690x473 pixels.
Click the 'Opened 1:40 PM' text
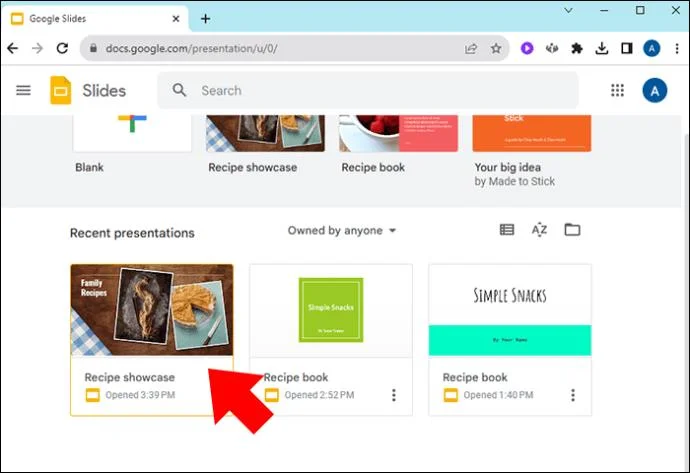[x=499, y=395]
